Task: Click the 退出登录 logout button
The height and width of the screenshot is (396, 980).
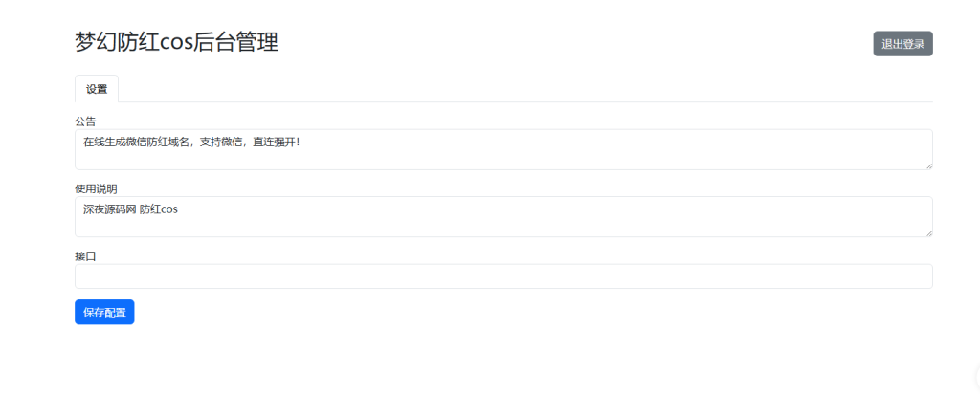Action: point(902,44)
